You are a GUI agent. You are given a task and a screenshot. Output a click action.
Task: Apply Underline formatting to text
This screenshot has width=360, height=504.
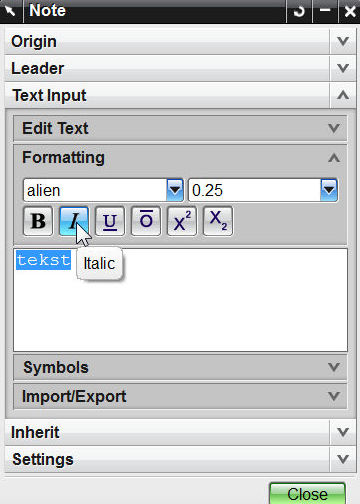[x=110, y=221]
